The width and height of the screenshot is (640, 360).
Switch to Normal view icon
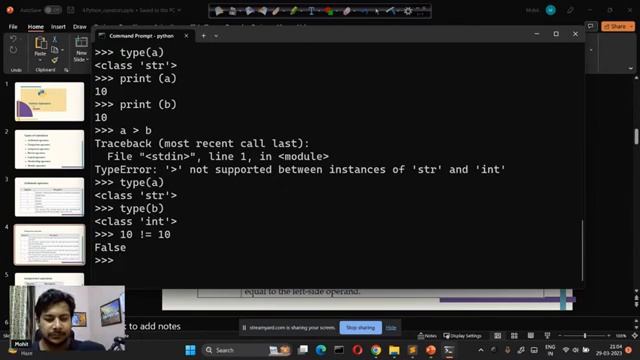pos(498,336)
